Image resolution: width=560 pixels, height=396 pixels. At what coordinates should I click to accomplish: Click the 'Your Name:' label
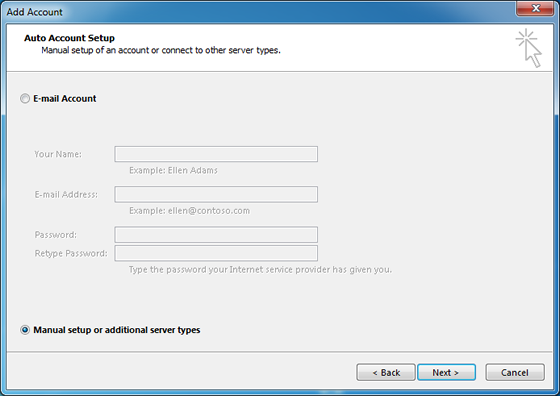58,154
